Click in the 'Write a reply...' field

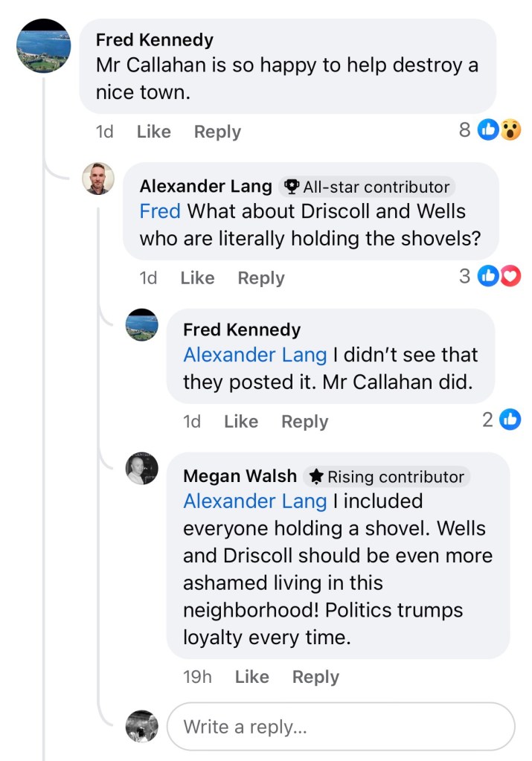pyautogui.click(x=340, y=726)
